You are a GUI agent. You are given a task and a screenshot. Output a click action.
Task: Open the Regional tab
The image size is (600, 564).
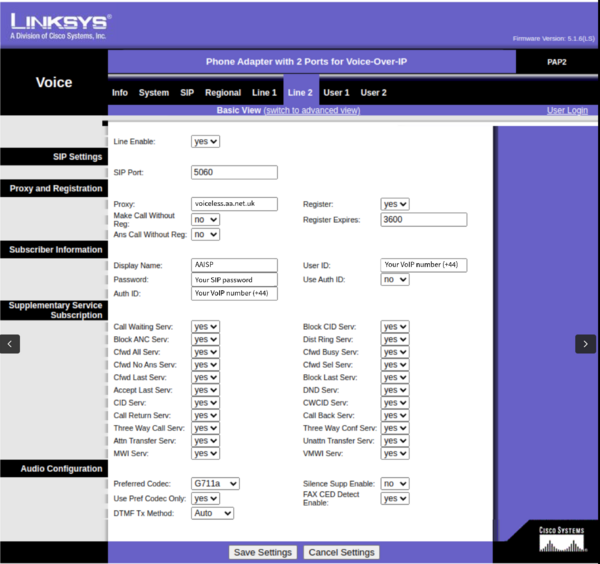click(x=223, y=93)
